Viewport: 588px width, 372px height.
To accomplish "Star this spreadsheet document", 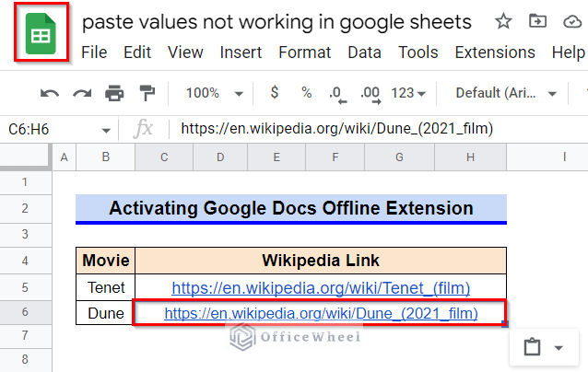I will tap(503, 22).
